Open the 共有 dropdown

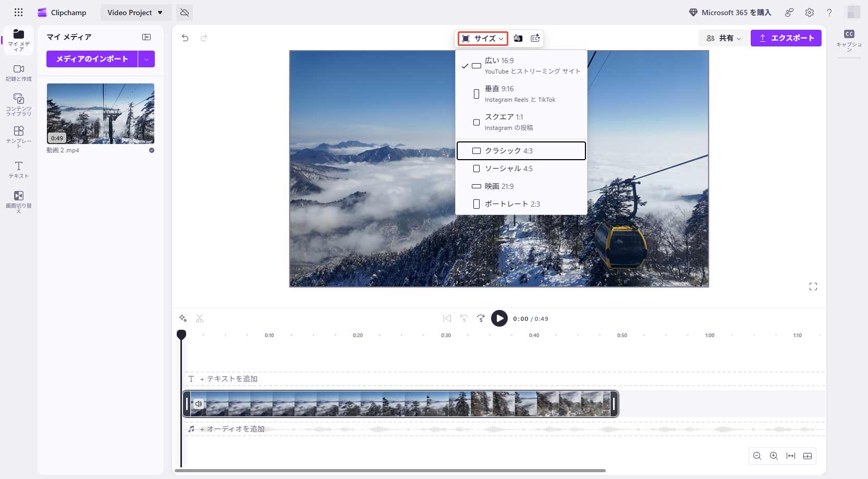click(x=723, y=38)
